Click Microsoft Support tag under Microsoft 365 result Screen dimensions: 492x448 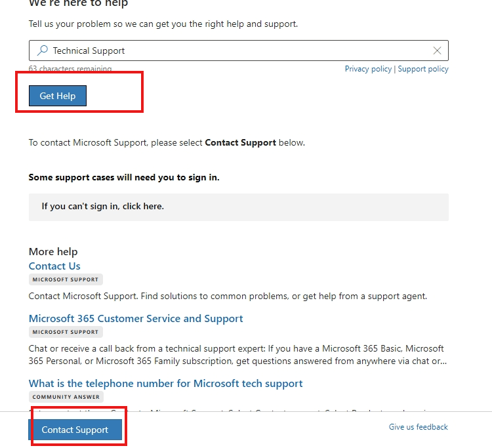pos(66,332)
